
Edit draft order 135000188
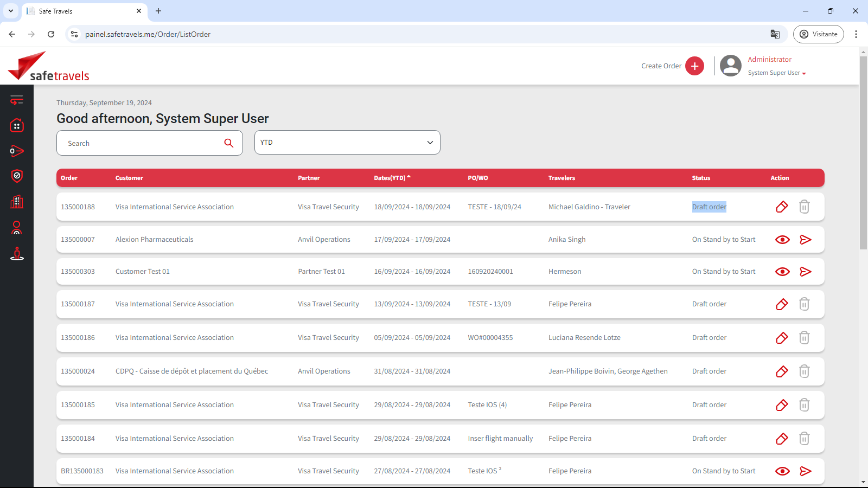point(782,207)
